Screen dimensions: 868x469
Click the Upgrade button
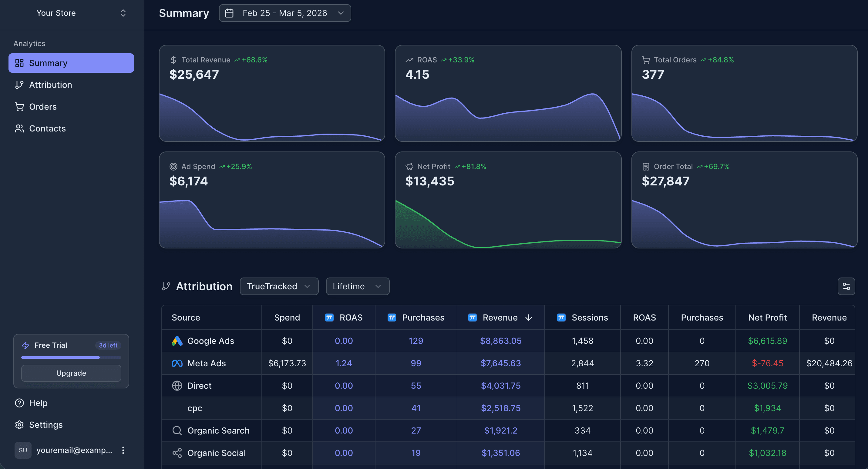click(71, 373)
